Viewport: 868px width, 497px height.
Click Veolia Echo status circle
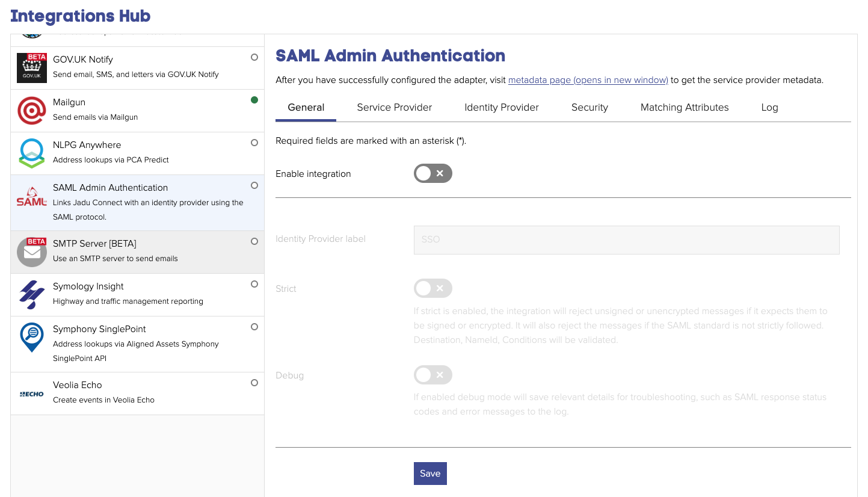click(254, 383)
